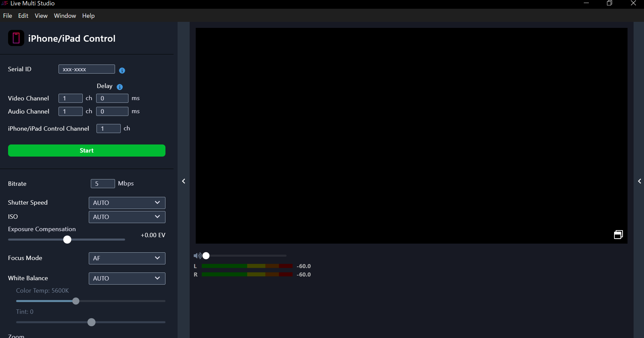This screenshot has width=644, height=338.
Task: Click the iPhone/iPad Control Channel field
Action: (109, 129)
